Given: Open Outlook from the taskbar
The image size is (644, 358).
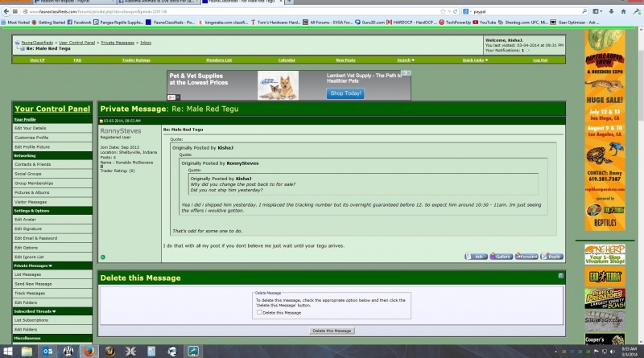Looking at the screenshot, I should pyautogui.click(x=47, y=352).
